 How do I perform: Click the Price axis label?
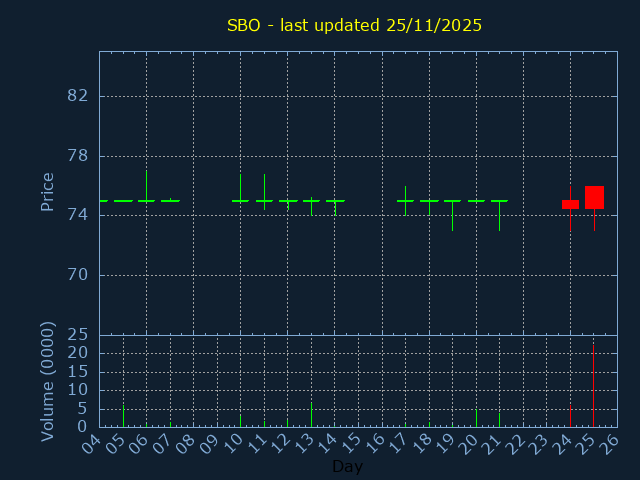click(47, 191)
